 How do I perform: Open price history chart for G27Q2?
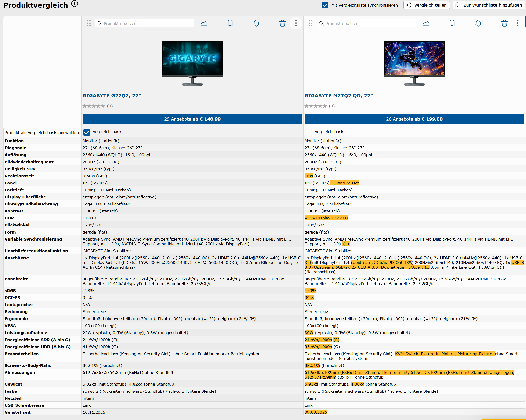[204, 23]
